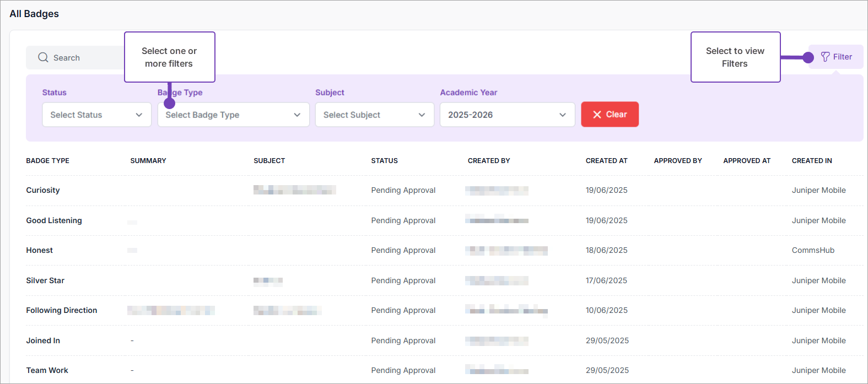Image resolution: width=868 pixels, height=384 pixels.
Task: Click the Filter button label
Action: [x=842, y=57]
